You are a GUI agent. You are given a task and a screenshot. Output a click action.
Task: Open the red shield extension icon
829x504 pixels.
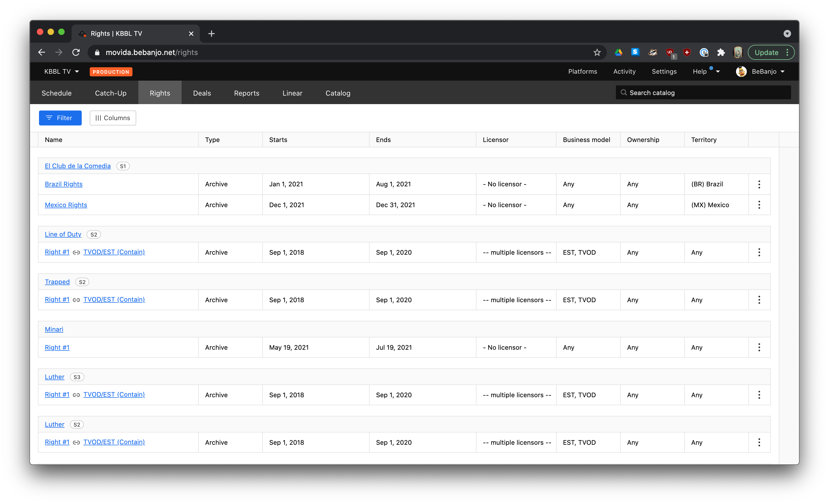click(687, 52)
